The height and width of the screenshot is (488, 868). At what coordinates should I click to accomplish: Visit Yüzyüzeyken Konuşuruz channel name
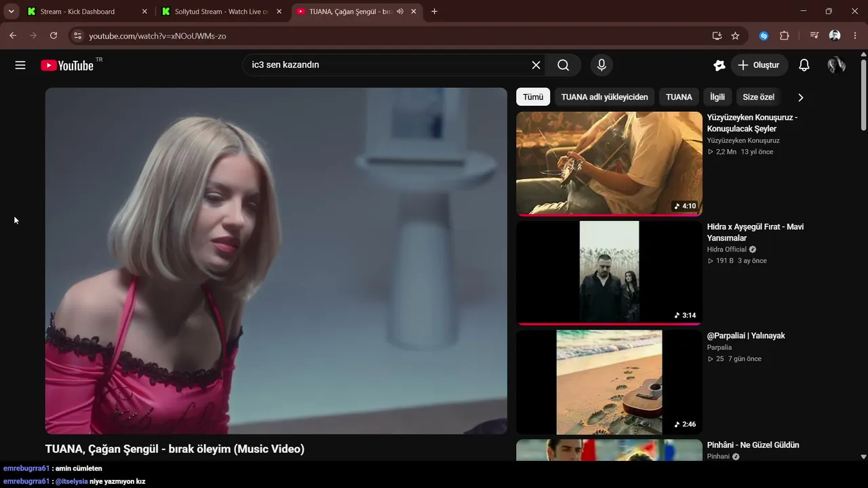(x=743, y=140)
